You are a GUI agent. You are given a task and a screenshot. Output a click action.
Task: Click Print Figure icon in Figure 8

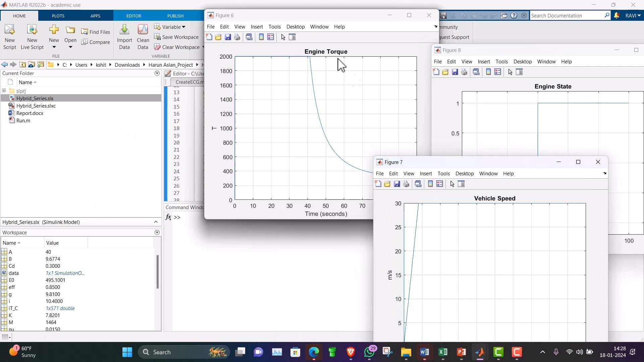464,72
